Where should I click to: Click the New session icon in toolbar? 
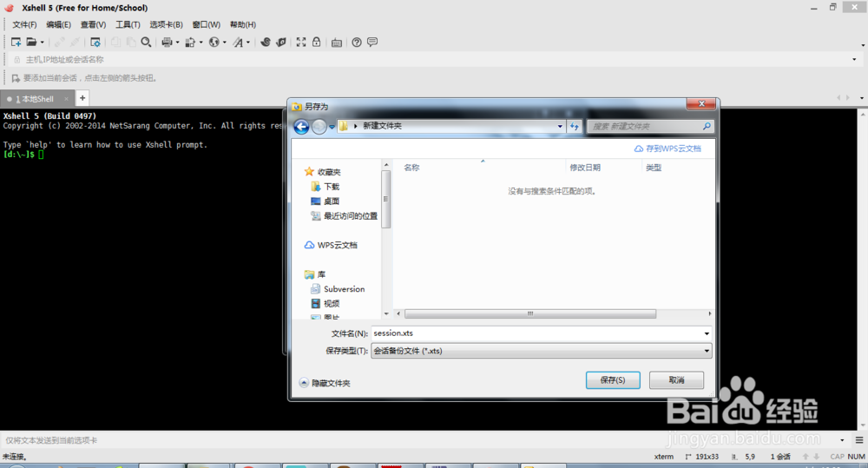[16, 42]
